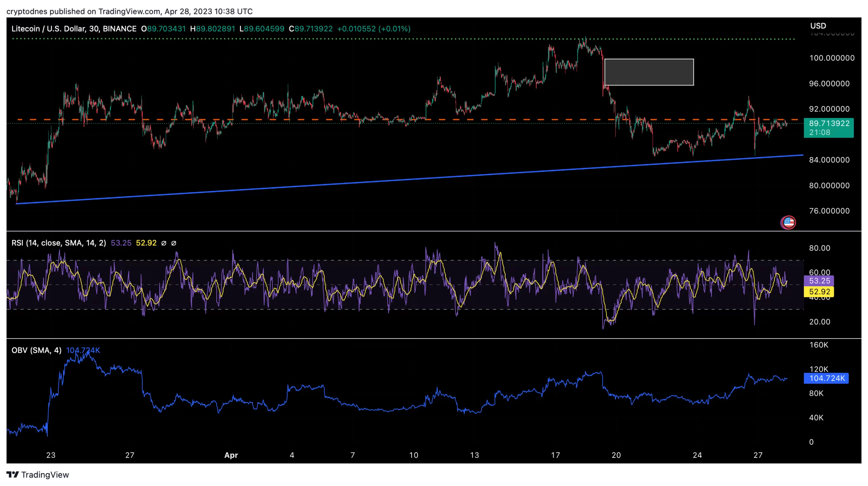Click the OBV 104.724K legend value
Viewport: 868px width, 486px height.
pos(83,350)
